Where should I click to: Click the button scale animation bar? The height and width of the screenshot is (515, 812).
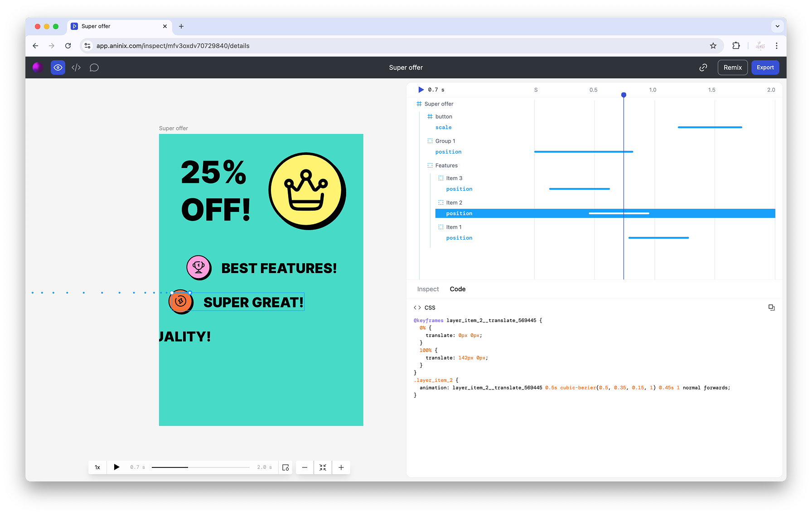(x=710, y=127)
